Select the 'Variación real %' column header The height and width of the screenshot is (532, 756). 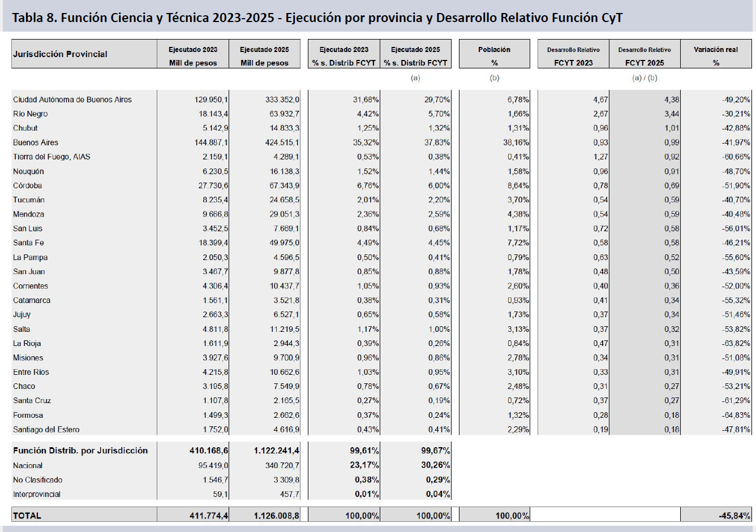pos(716,55)
